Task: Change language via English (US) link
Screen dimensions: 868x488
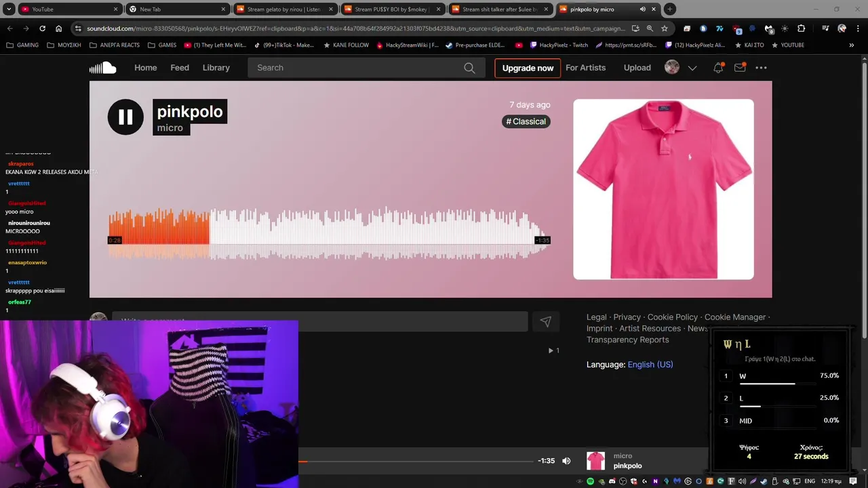Action: [650, 365]
